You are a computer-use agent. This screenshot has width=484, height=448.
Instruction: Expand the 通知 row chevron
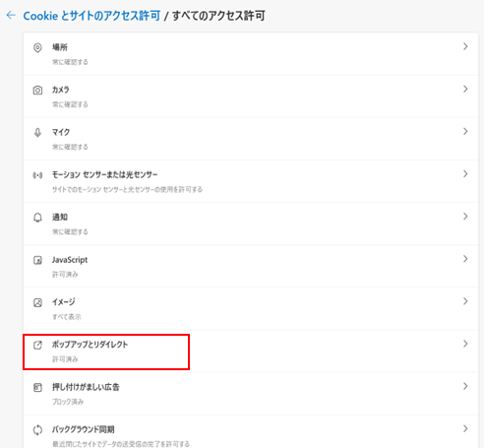coord(465,217)
